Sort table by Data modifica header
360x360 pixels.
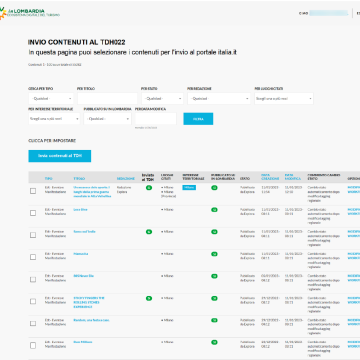pos(293,177)
